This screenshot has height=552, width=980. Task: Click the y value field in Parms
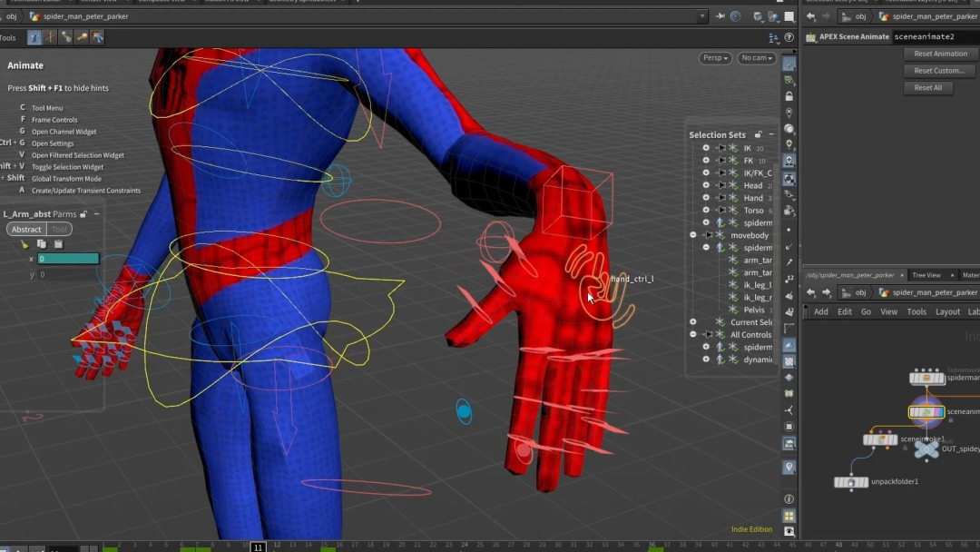68,274
